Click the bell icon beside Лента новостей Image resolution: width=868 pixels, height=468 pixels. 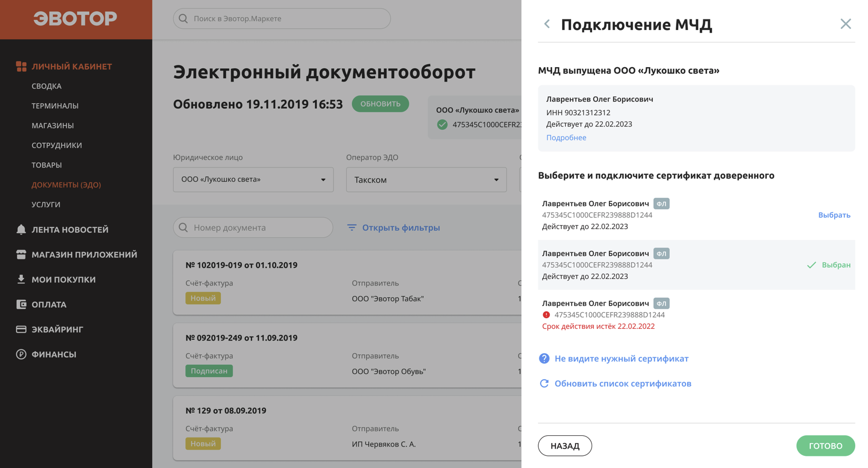(21, 229)
